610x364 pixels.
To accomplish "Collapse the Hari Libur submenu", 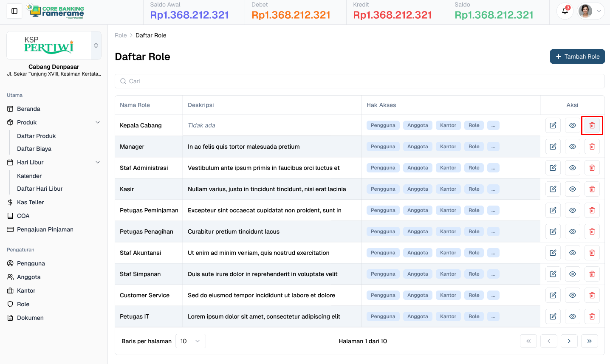I will 98,162.
